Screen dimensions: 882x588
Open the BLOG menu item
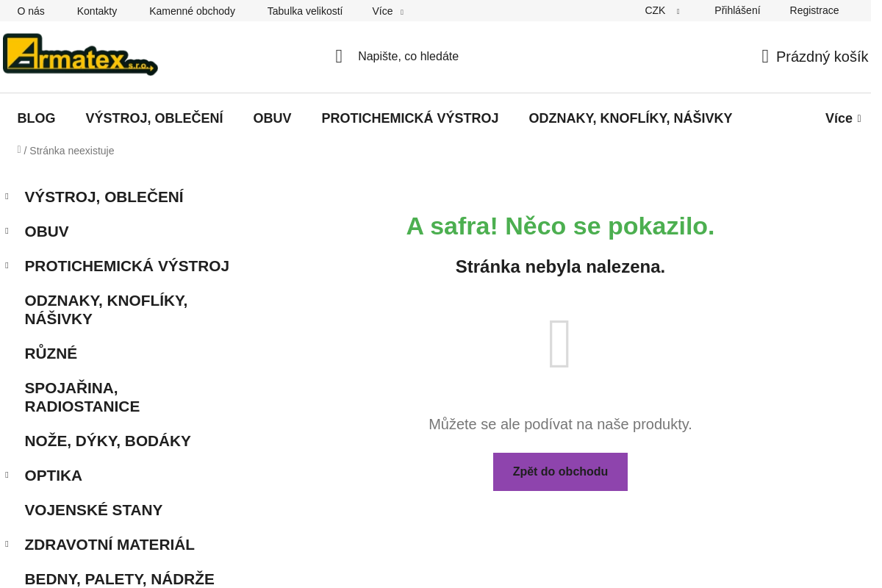point(37,118)
